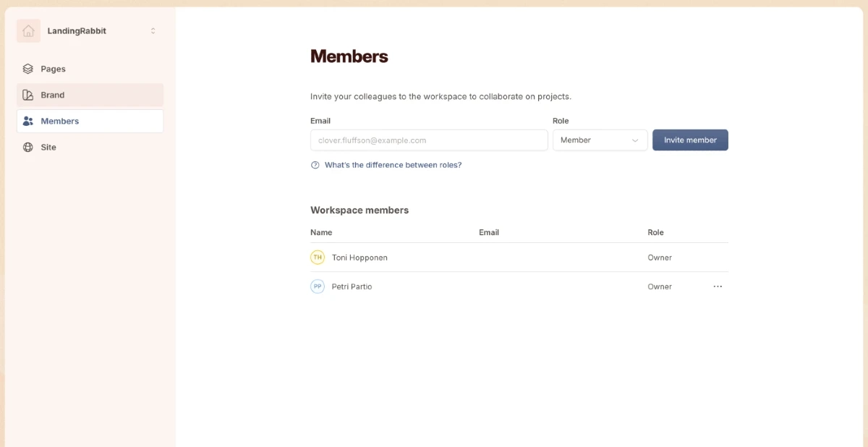Expand the LandingRabbit workspace switcher arrows

[x=153, y=31]
